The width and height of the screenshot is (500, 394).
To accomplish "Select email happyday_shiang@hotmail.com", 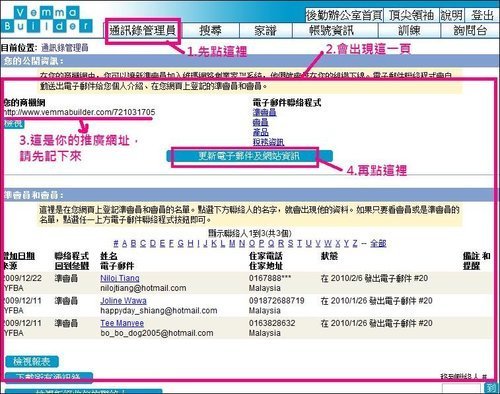I will point(159,311).
